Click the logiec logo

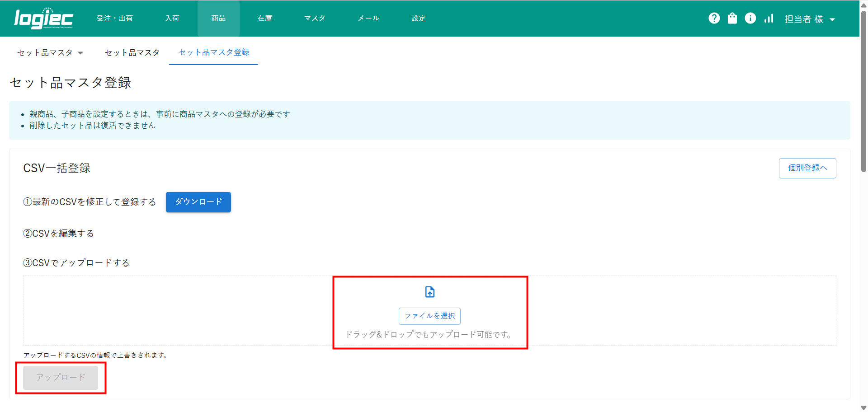[x=43, y=19]
